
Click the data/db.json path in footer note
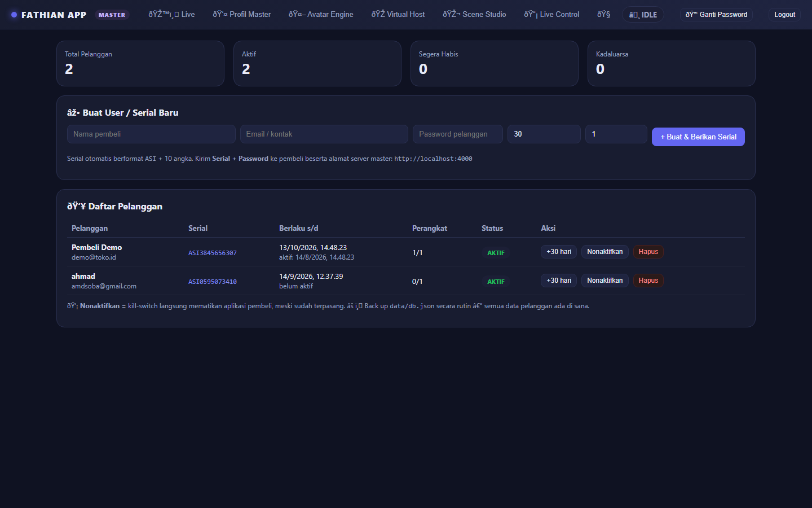click(x=412, y=306)
